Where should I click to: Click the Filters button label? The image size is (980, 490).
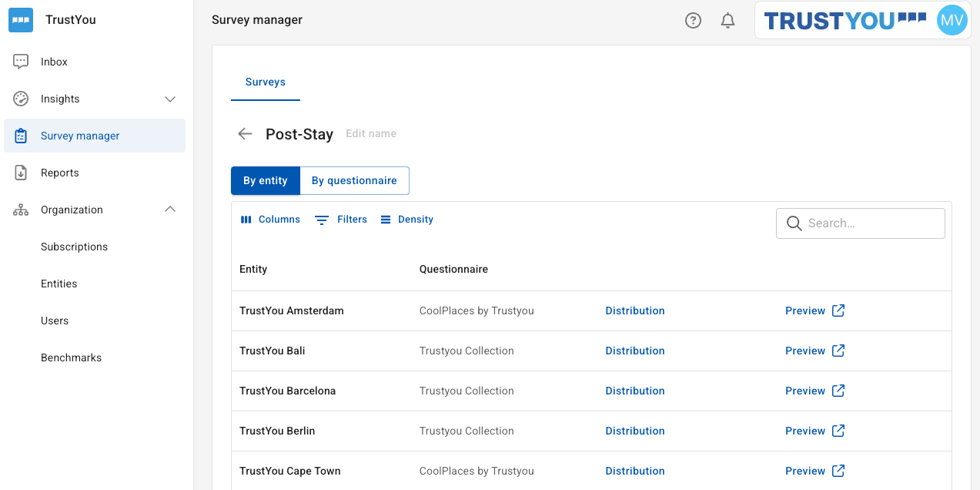(x=352, y=220)
